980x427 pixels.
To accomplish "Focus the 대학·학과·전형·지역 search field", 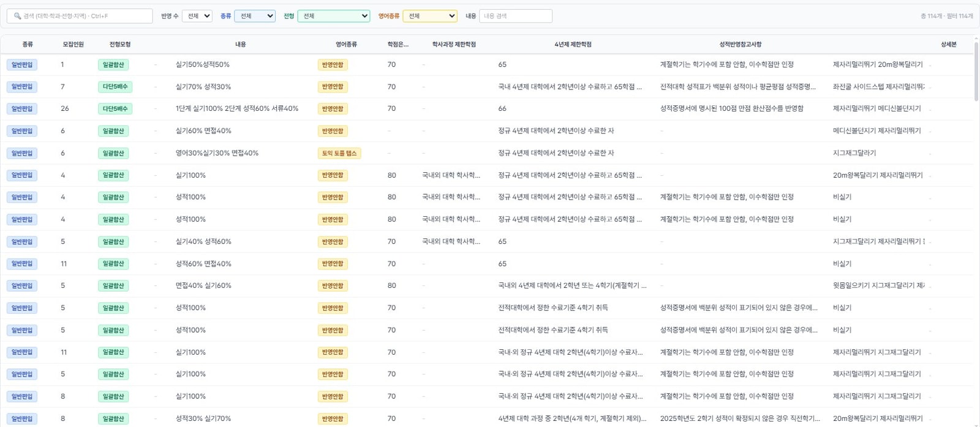I will pyautogui.click(x=80, y=16).
